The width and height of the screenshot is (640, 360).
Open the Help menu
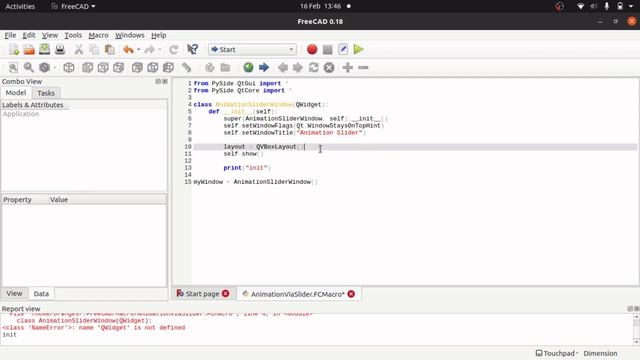(158, 35)
